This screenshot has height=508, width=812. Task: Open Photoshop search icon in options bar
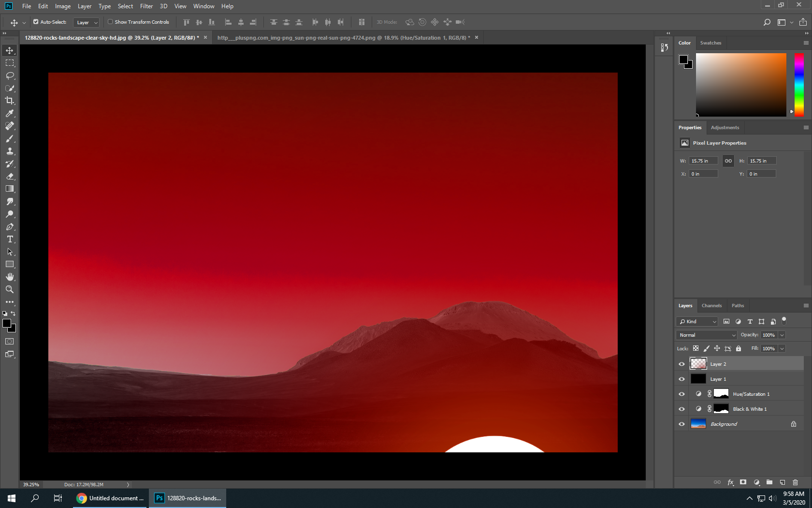pyautogui.click(x=767, y=22)
